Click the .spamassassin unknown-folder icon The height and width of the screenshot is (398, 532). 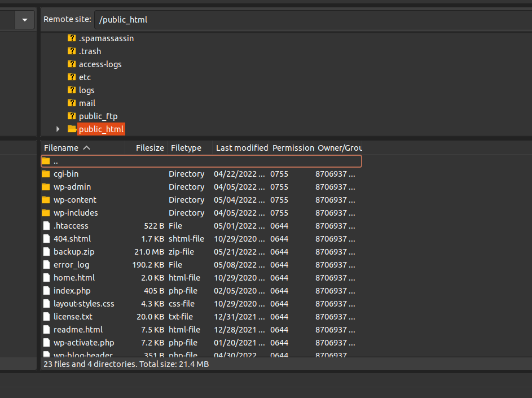pos(72,38)
